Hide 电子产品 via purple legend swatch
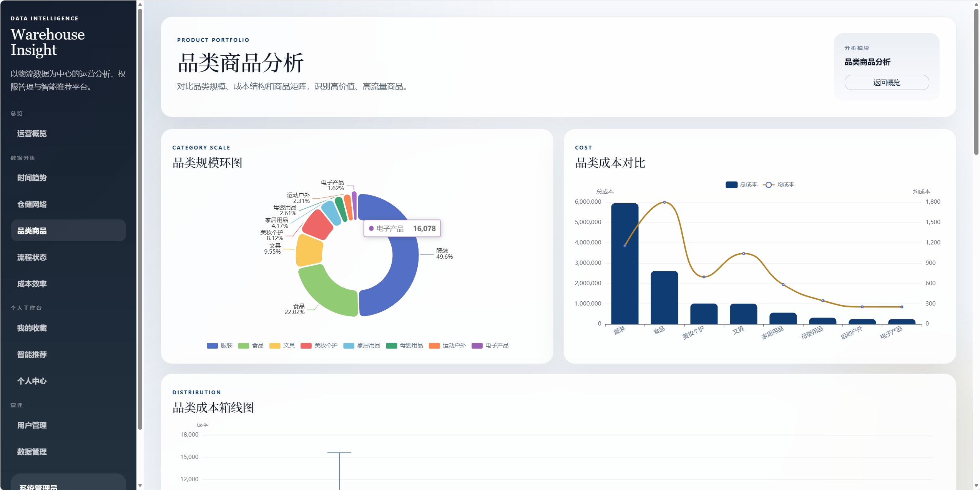Viewport: 980px width, 490px height. coord(477,345)
